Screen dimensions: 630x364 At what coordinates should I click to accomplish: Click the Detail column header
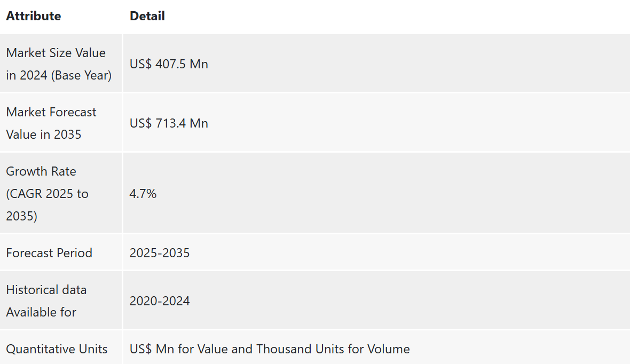coord(147,16)
